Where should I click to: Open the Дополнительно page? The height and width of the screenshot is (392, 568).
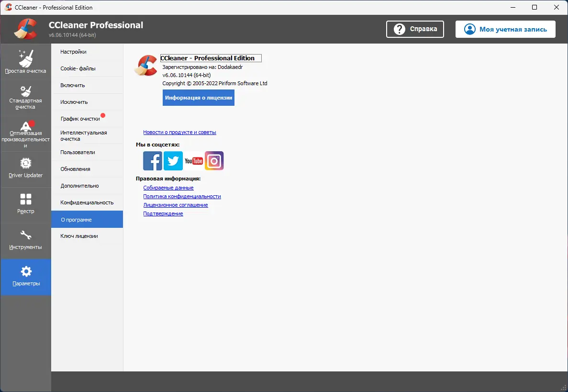pyautogui.click(x=87, y=186)
